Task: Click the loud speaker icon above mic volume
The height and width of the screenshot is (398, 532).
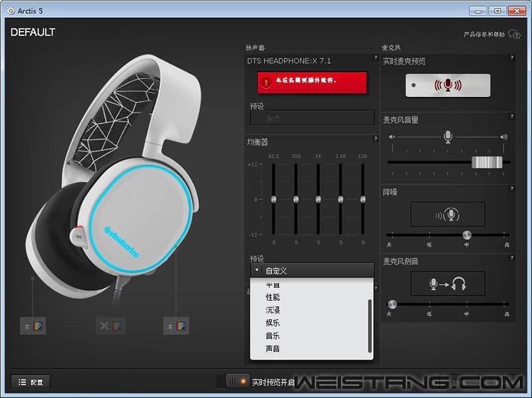Action: 503,137
